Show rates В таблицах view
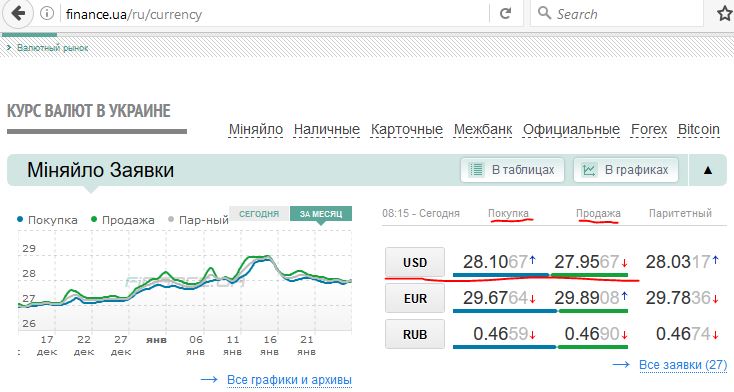This screenshot has width=734, height=392. click(x=513, y=170)
